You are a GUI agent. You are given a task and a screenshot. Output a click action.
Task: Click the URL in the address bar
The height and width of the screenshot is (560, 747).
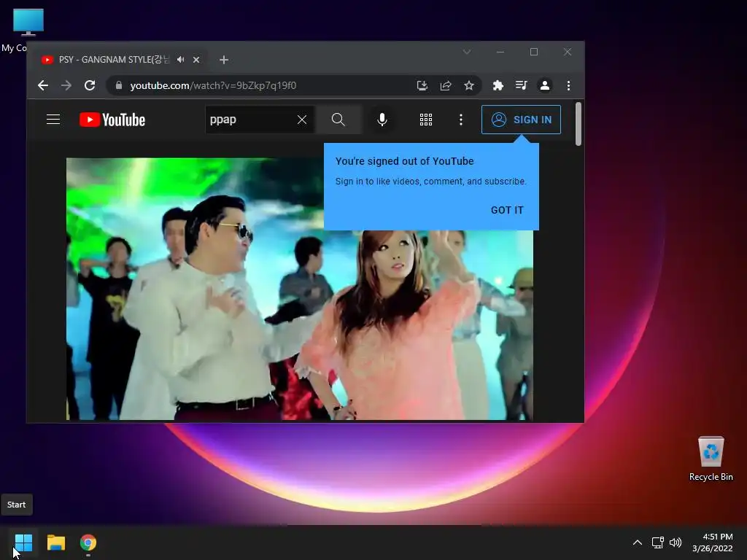coord(213,85)
